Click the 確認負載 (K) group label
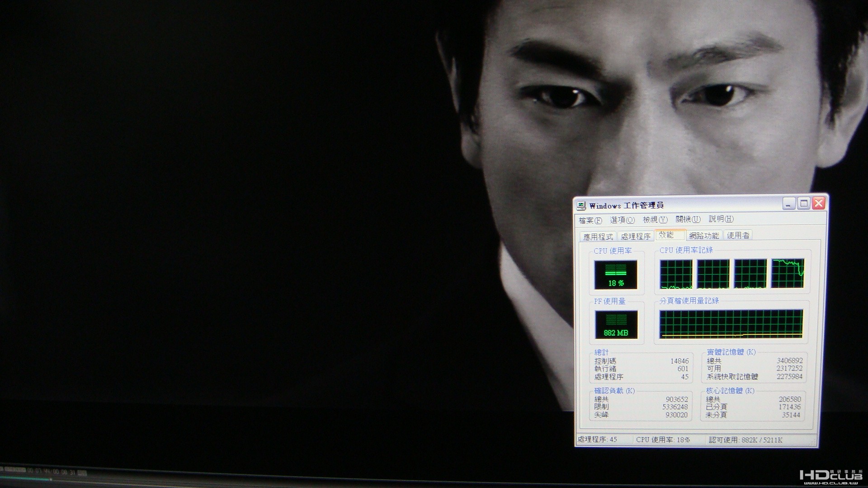Viewport: 868px width, 488px height. [614, 391]
